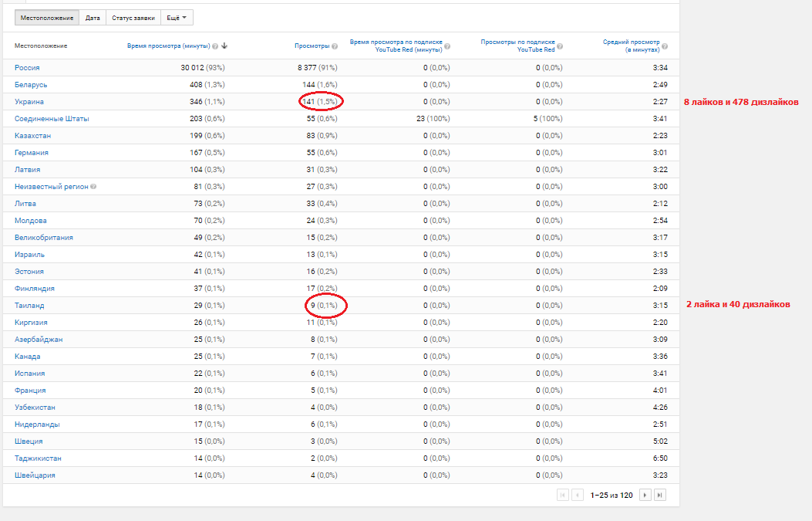Open the Украина location link
The width and height of the screenshot is (812, 521).
29,102
